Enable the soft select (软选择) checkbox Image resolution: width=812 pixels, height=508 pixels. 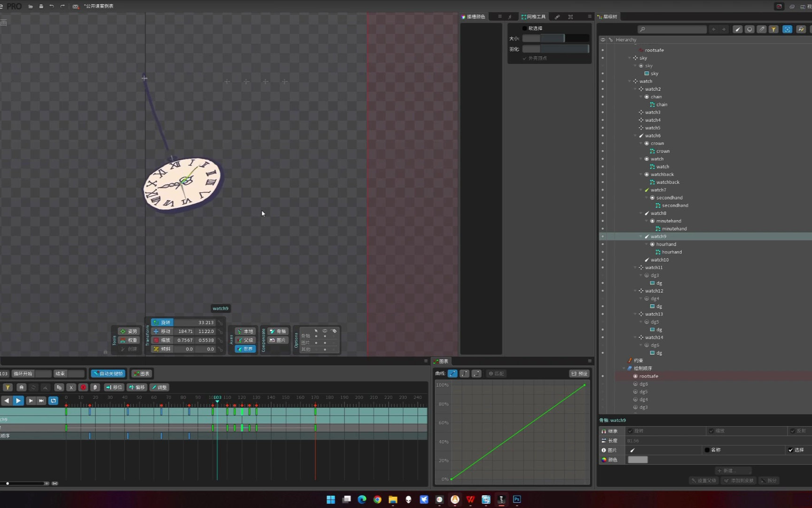(x=525, y=28)
